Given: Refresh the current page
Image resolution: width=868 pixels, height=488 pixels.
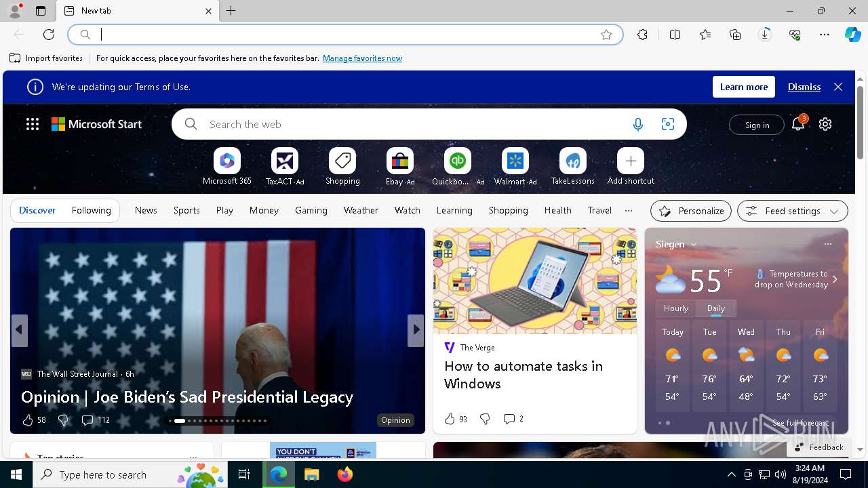Looking at the screenshot, I should tap(49, 35).
